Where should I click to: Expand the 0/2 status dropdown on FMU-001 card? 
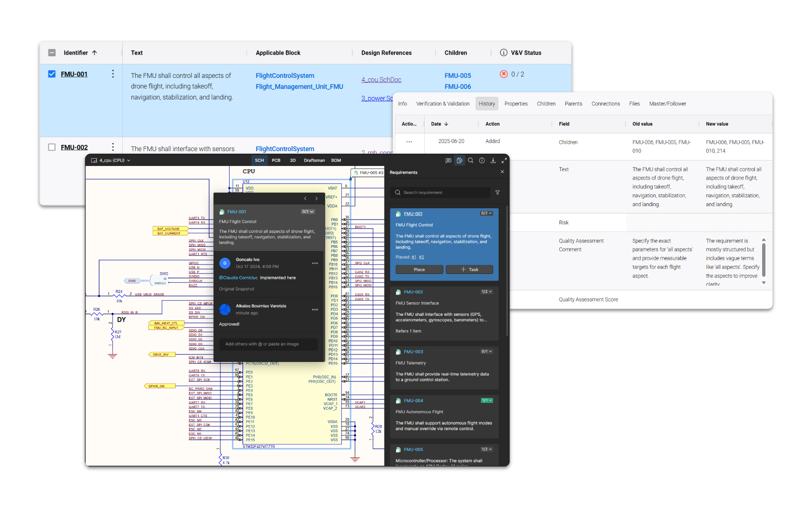click(486, 213)
